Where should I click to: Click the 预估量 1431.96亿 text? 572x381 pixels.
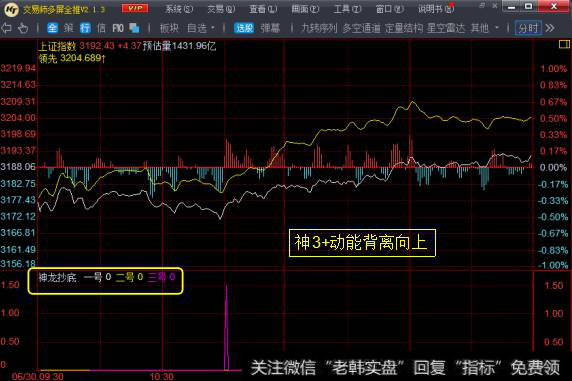pos(179,46)
